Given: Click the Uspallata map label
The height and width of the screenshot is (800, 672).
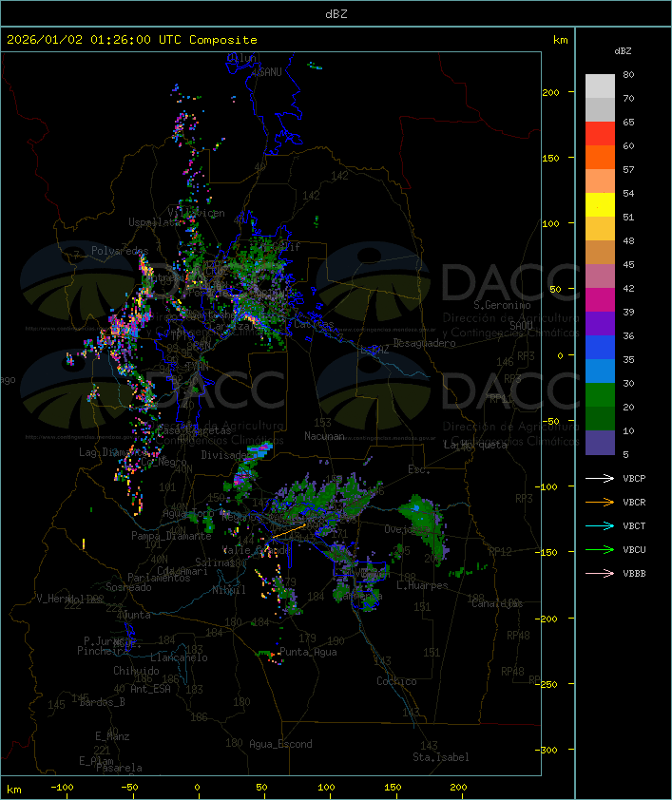Looking at the screenshot, I should click(x=152, y=222).
